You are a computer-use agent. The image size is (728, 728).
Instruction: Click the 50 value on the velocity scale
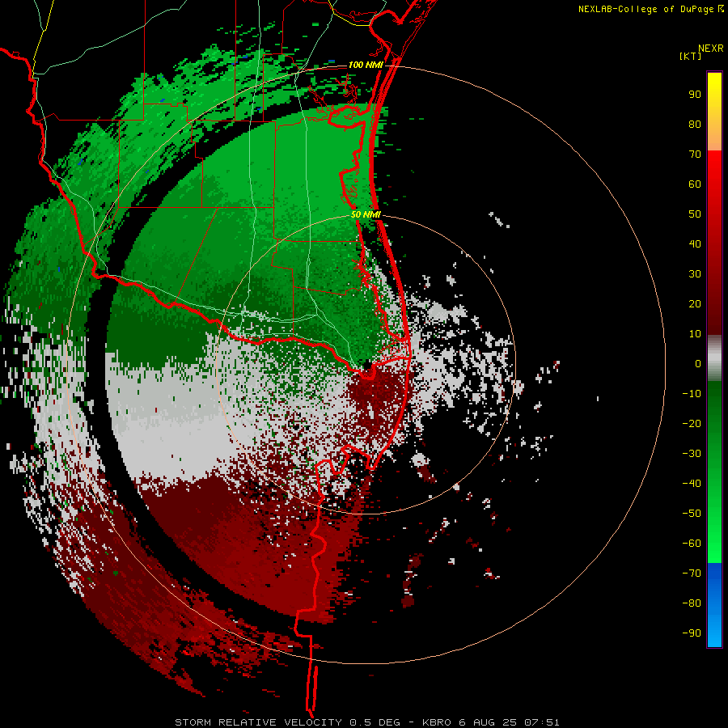coord(695,214)
